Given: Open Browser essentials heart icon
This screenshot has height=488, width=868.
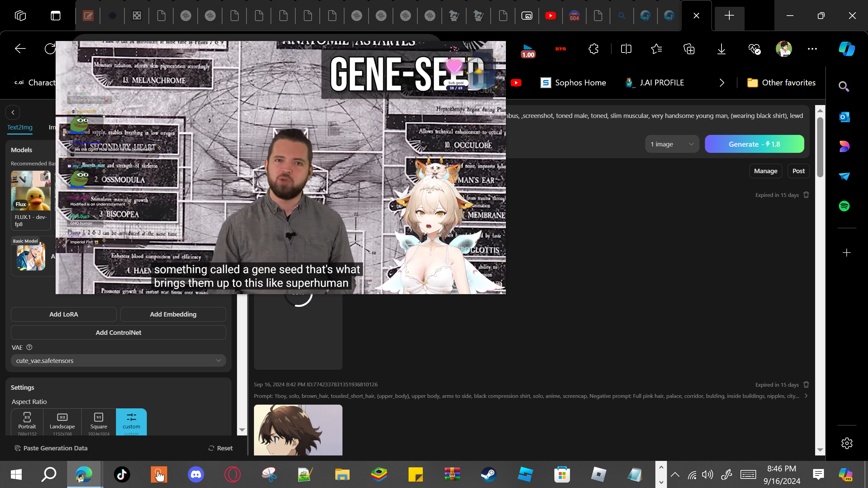Looking at the screenshot, I should tap(754, 49).
